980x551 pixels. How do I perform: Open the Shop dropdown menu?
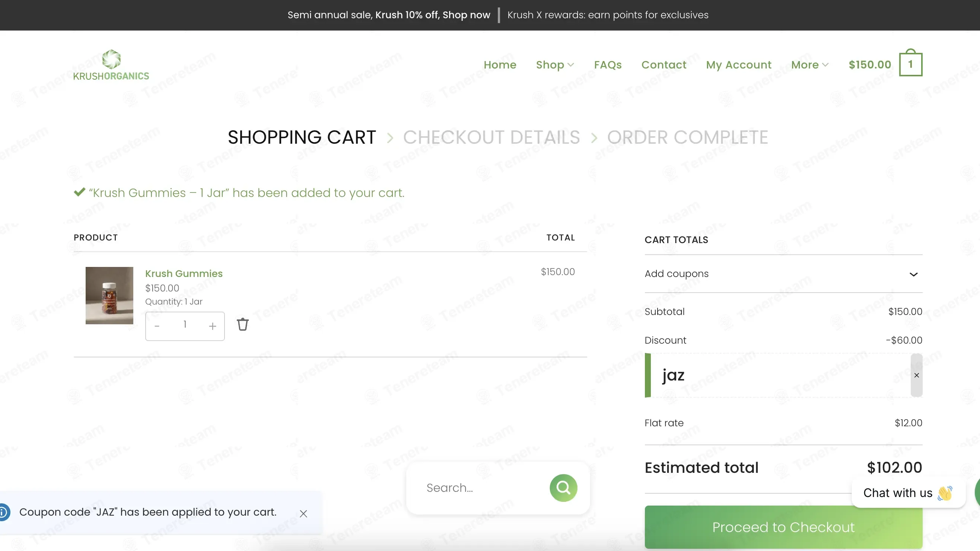click(555, 65)
